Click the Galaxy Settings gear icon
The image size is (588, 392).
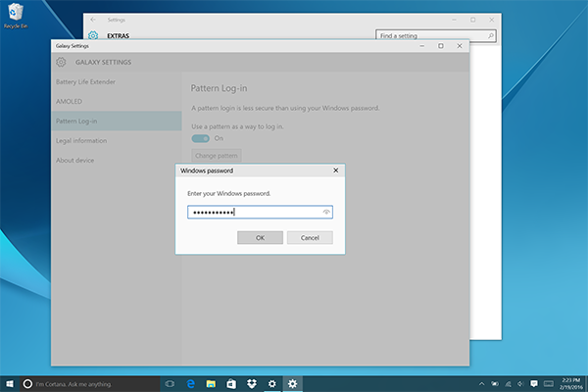point(61,62)
